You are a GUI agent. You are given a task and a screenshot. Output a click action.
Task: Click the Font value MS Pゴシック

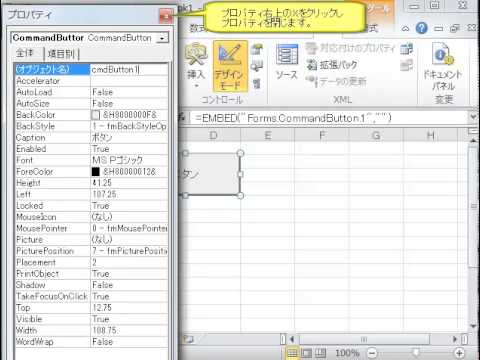129,160
